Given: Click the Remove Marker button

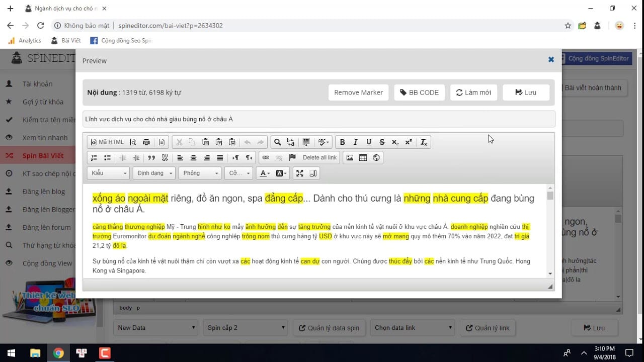Looking at the screenshot, I should 358,93.
